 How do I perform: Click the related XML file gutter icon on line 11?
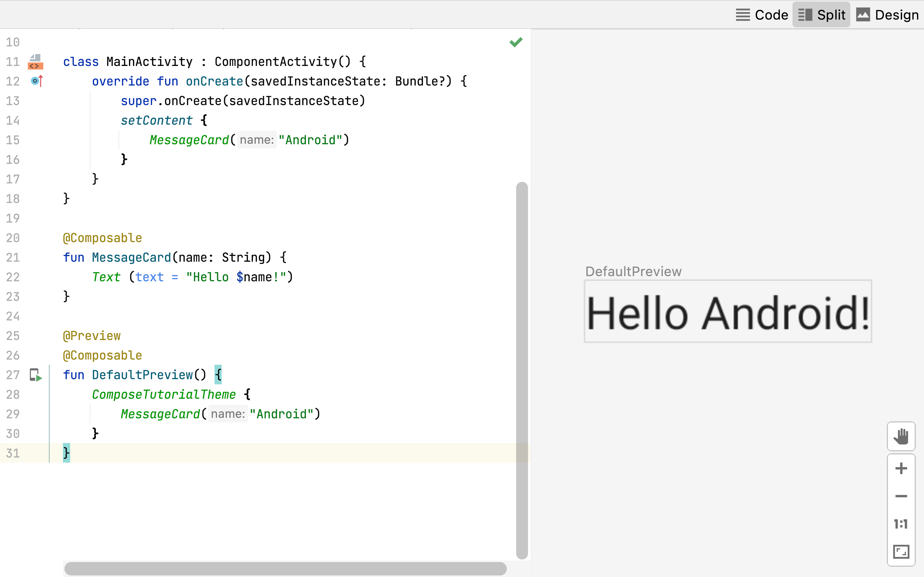coord(36,62)
